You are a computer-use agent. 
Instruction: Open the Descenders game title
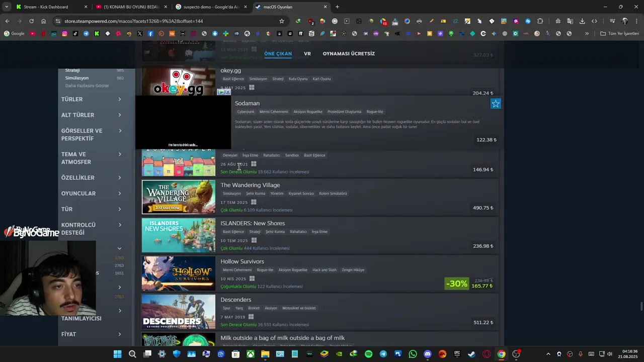pyautogui.click(x=235, y=300)
